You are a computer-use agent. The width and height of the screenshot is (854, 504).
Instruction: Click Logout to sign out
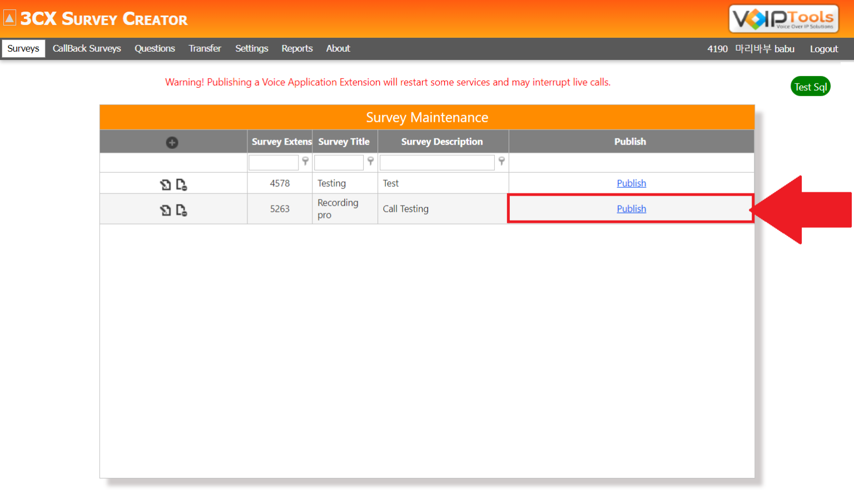pos(824,49)
